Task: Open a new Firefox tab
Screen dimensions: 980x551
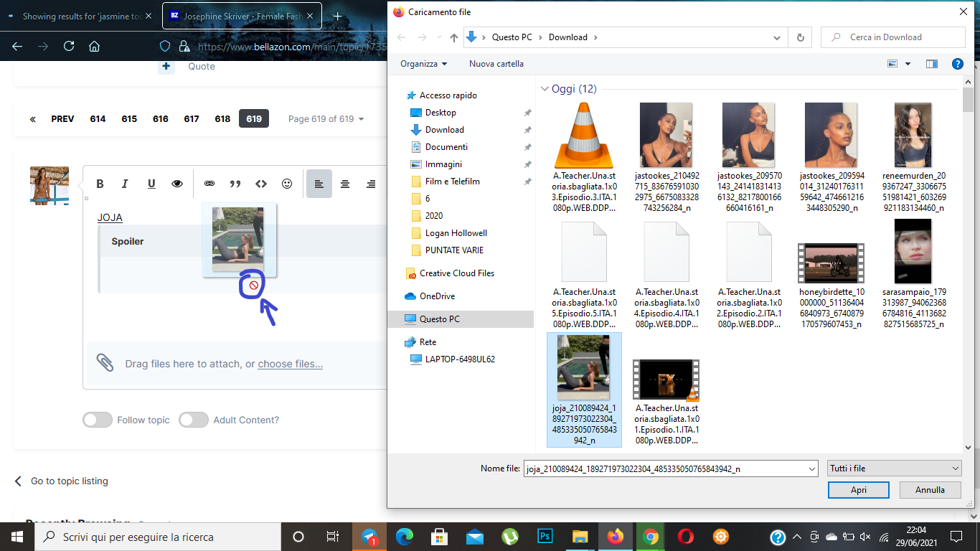Action: pos(337,16)
